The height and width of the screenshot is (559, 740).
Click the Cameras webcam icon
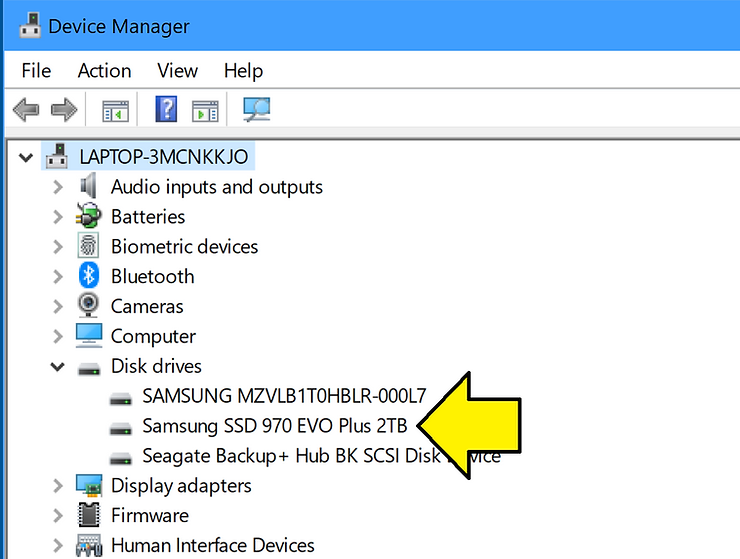tap(88, 305)
